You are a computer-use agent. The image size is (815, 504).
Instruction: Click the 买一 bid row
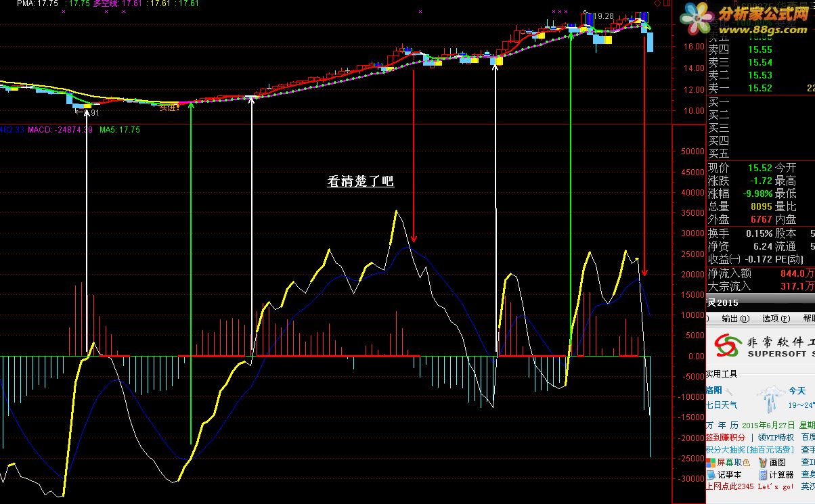tap(761, 102)
